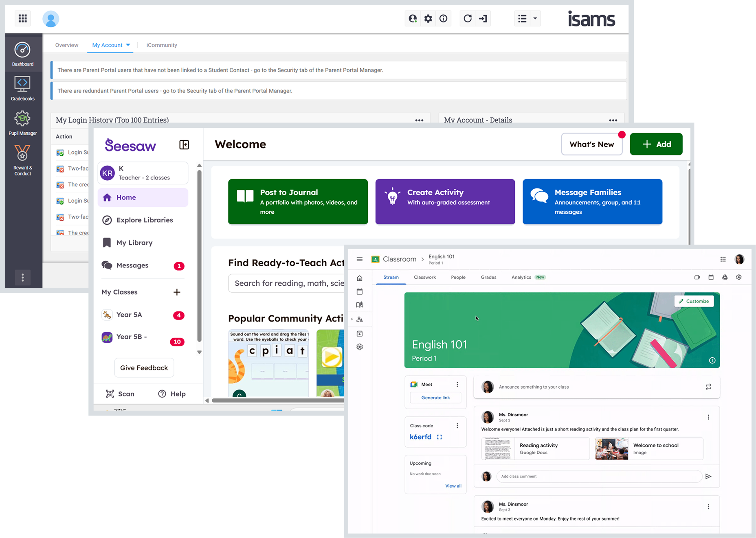Scan a QR code in Seesaw
Viewport: 756px width, 538px height.
pos(120,394)
